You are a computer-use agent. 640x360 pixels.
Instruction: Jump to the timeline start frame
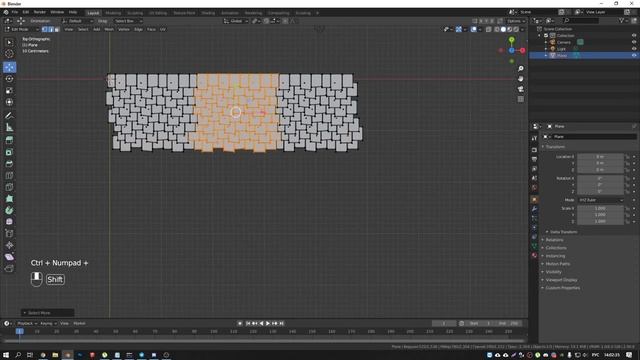pyautogui.click(x=248, y=323)
